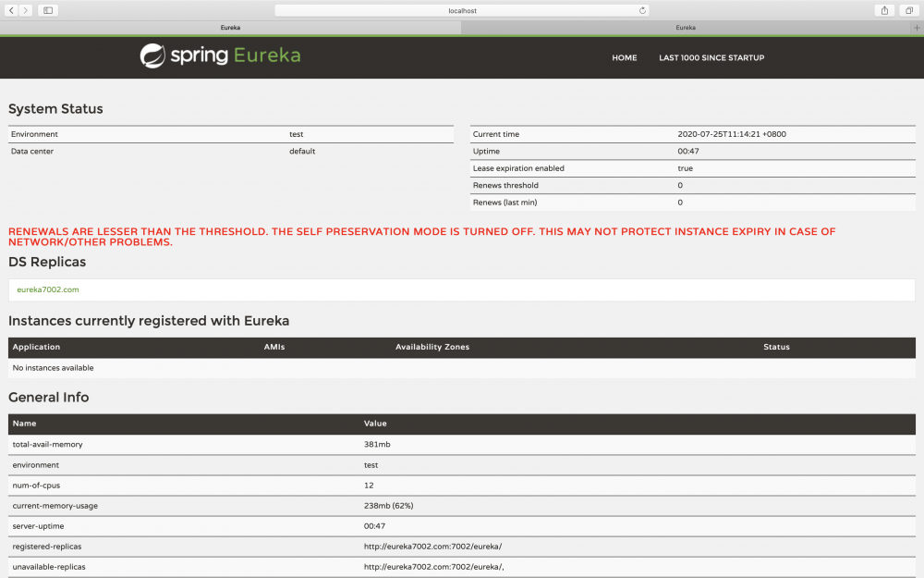Image resolution: width=924 pixels, height=578 pixels.
Task: Click the share icon in the toolbar
Action: [883, 10]
